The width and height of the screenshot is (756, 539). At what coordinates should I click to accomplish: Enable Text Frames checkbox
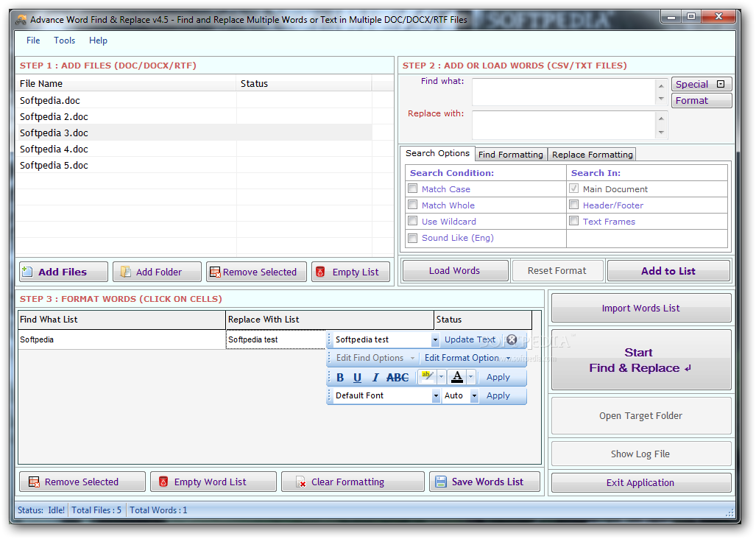[x=573, y=222]
